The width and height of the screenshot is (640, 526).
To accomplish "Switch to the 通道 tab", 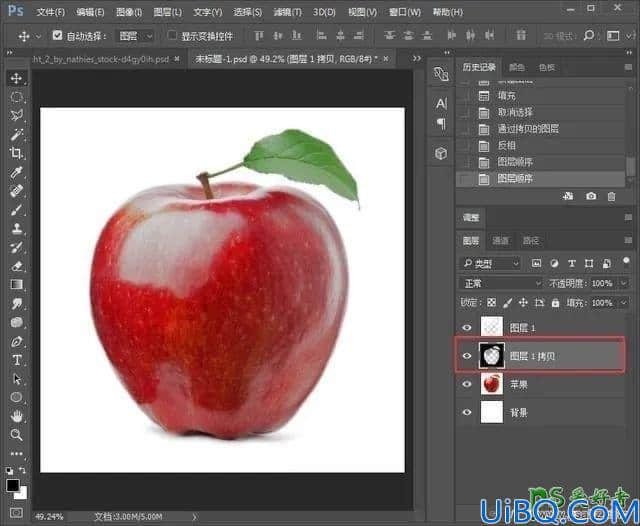I will click(500, 241).
